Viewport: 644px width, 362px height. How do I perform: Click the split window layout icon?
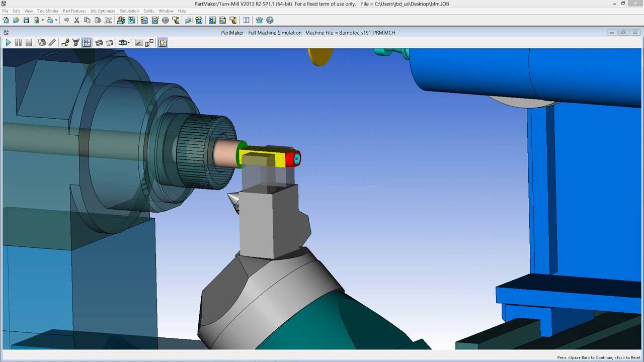pyautogui.click(x=246, y=20)
